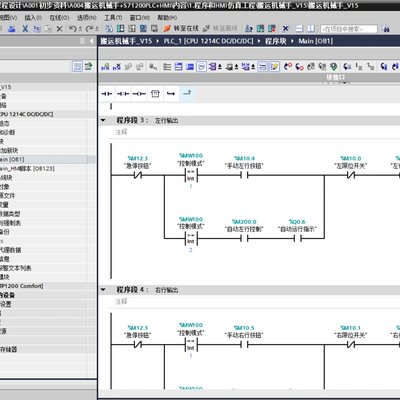This screenshot has height=400, width=400.
Task: Insert output coil from favorites
Action: [139, 94]
